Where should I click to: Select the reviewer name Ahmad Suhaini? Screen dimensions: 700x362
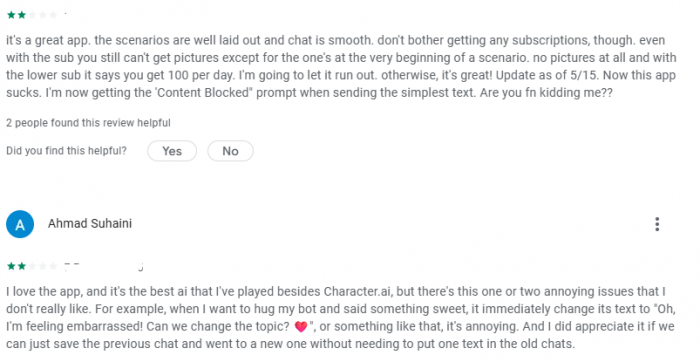click(90, 224)
